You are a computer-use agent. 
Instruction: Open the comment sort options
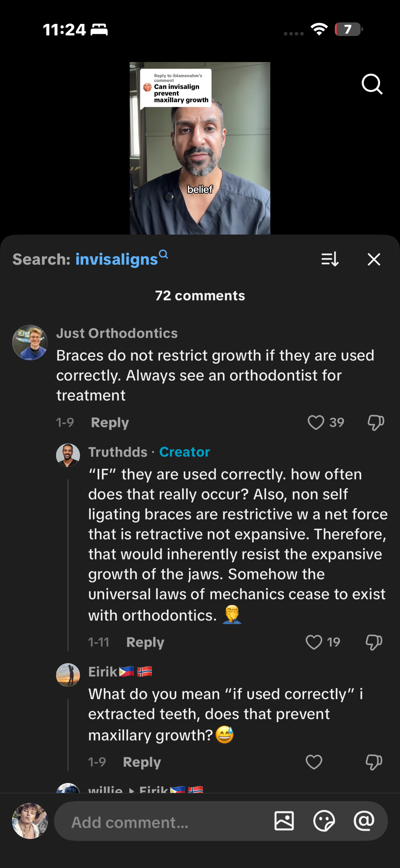(x=329, y=259)
